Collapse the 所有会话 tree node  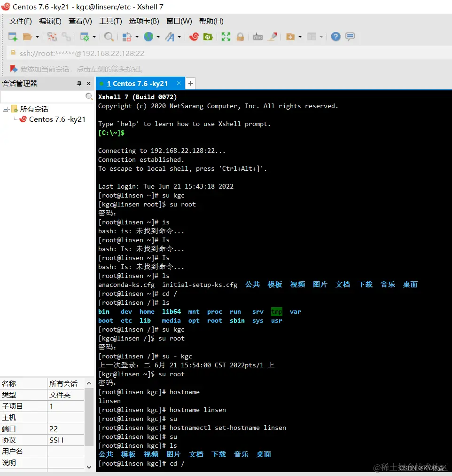pos(5,109)
